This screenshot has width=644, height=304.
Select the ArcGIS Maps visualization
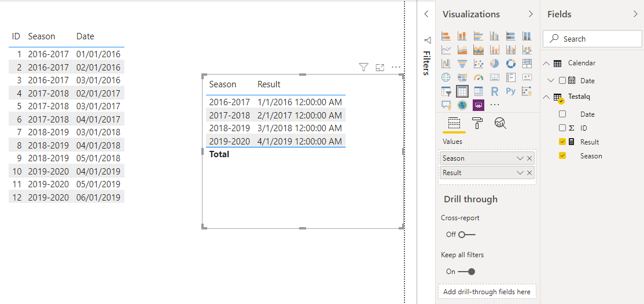click(x=462, y=105)
